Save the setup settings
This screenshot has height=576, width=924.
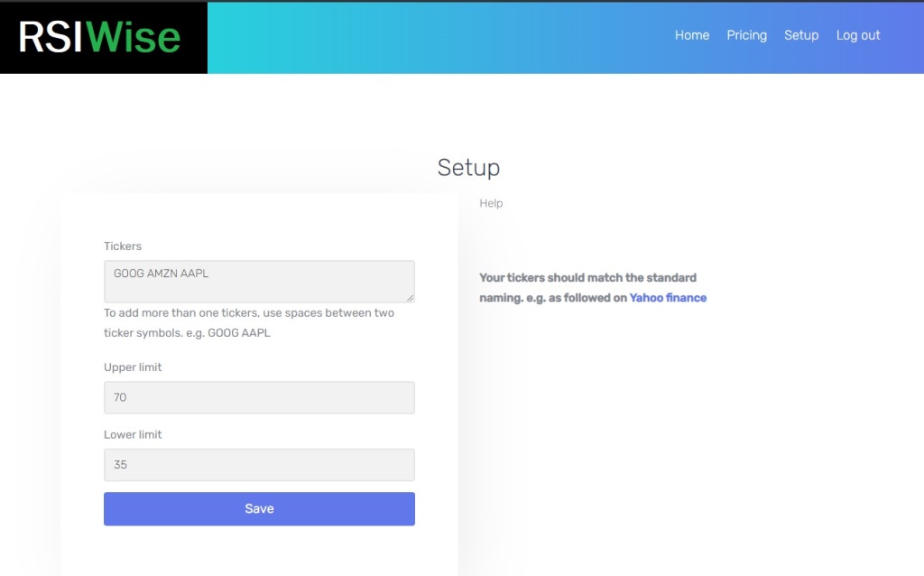259,508
